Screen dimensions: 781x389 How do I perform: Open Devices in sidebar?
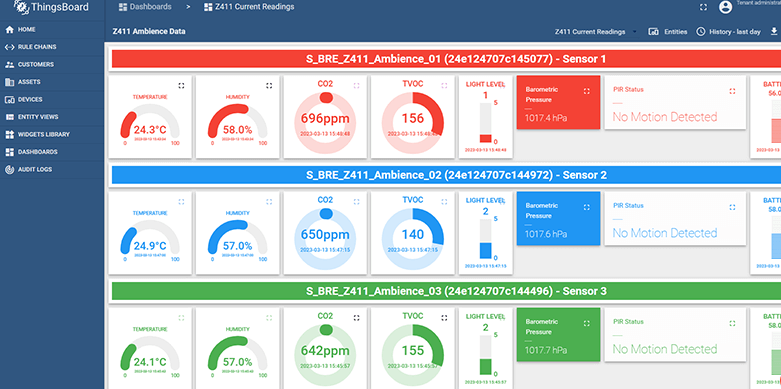tap(52, 99)
